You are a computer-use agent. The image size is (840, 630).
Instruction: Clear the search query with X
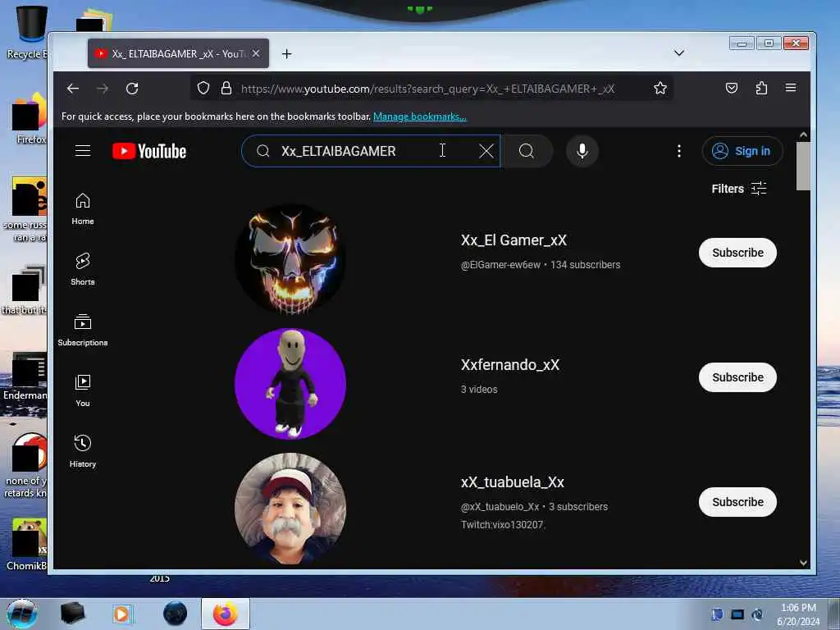(486, 151)
